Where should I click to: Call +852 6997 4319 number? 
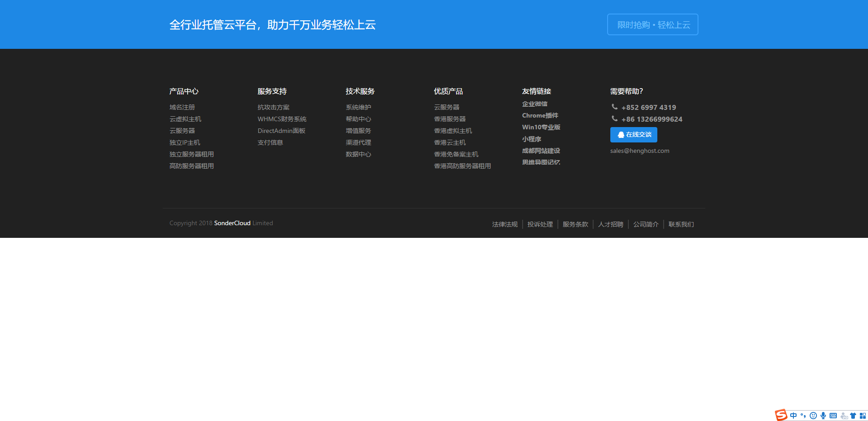(649, 108)
